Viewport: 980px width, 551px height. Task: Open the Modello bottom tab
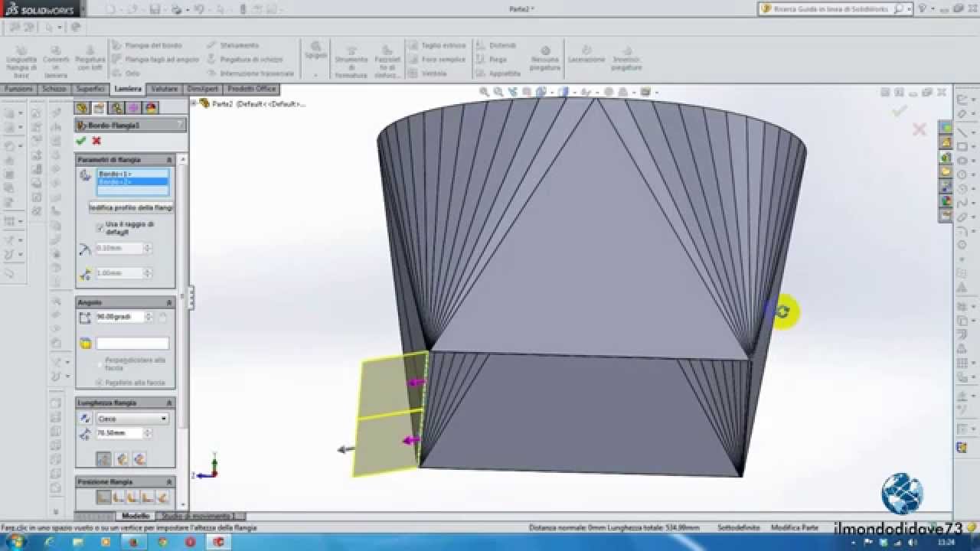tap(136, 516)
